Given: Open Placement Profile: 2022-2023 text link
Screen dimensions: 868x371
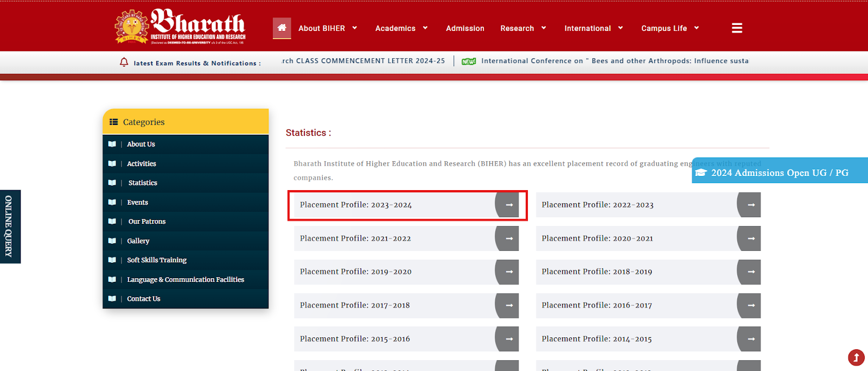Looking at the screenshot, I should click(597, 205).
